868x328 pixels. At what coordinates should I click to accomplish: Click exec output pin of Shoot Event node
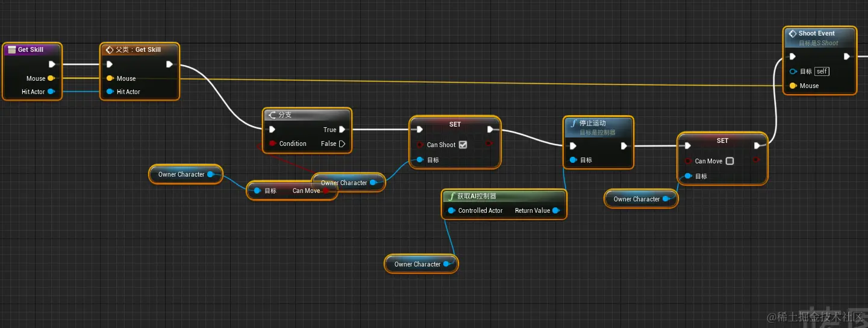(x=847, y=57)
